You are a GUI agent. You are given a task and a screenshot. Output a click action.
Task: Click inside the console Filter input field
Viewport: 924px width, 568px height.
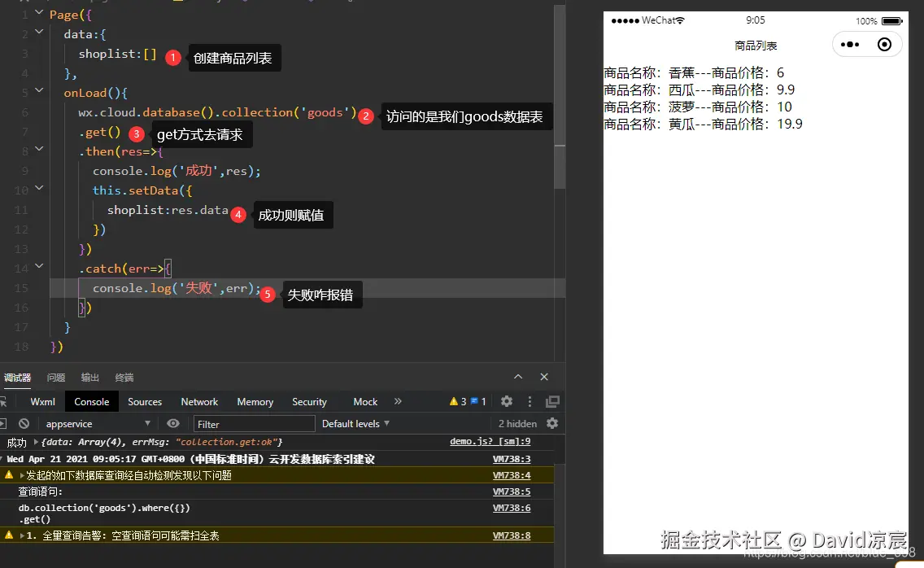pyautogui.click(x=252, y=423)
